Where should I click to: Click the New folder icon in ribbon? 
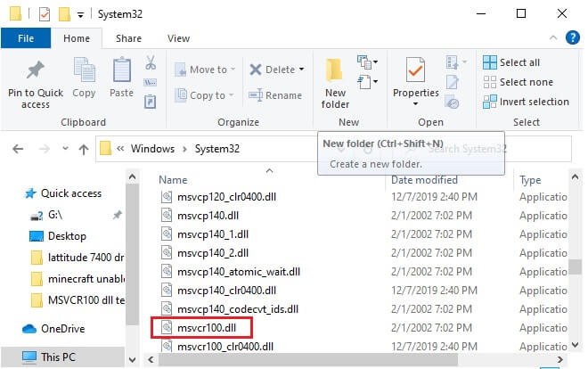(334, 70)
